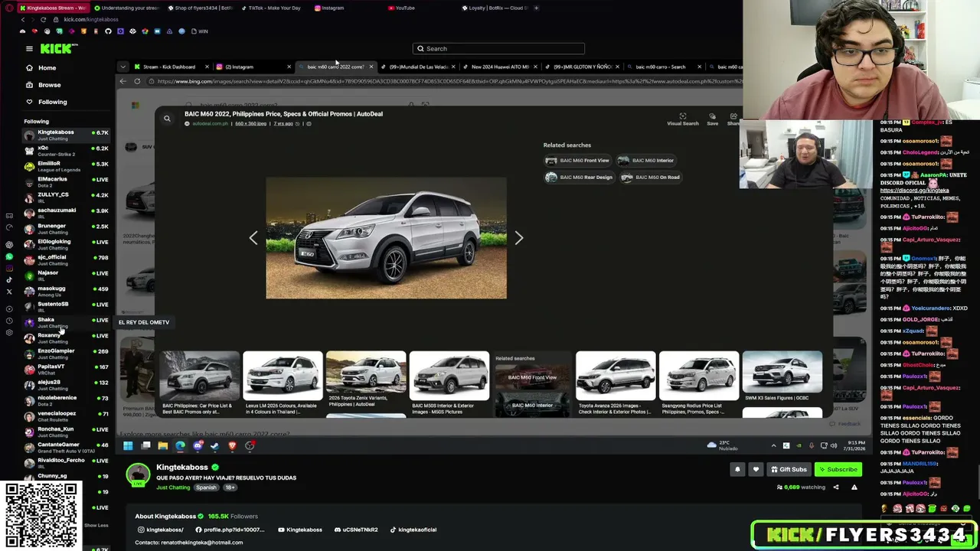The image size is (980, 551).
Task: Select the BAIC M60 On Road related search
Action: pos(650,178)
